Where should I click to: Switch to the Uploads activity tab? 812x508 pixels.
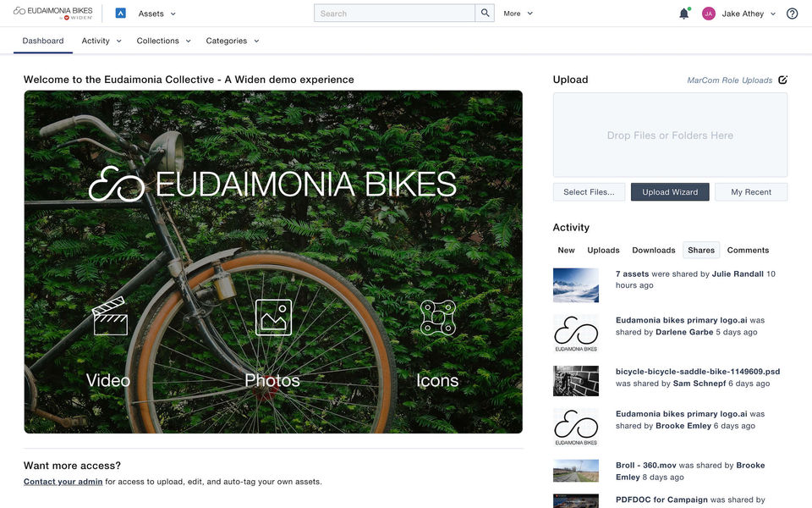(603, 250)
